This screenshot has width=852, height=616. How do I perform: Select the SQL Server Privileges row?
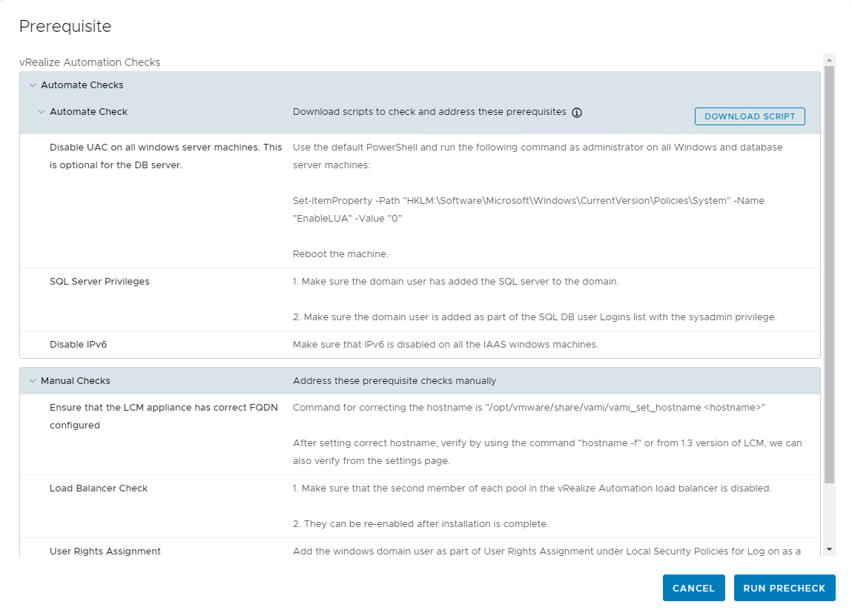click(99, 282)
